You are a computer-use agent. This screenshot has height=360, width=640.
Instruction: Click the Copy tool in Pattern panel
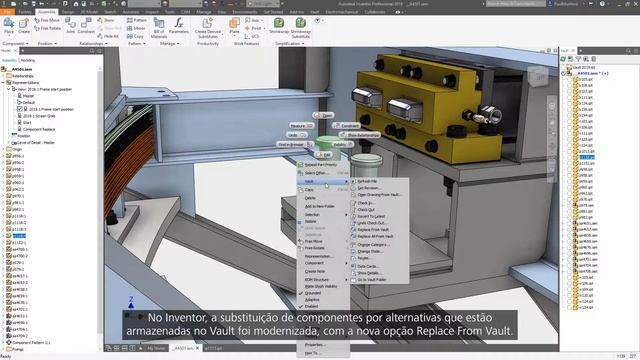[135, 36]
